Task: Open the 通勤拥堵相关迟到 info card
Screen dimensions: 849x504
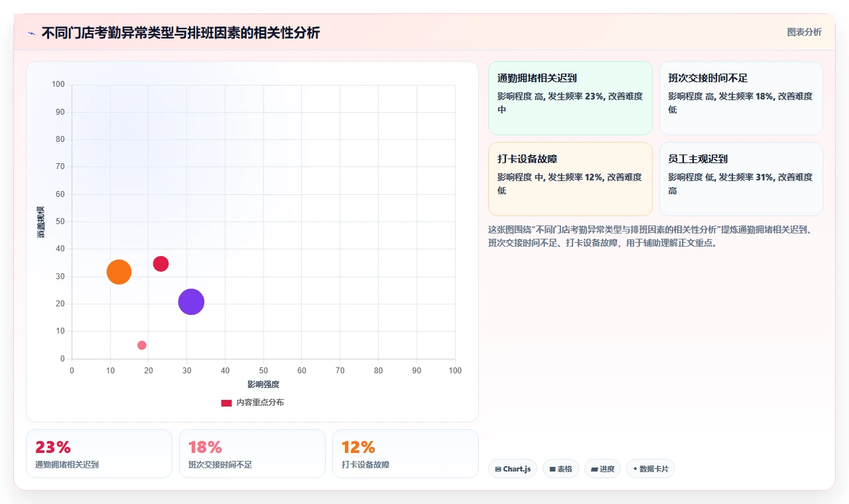Action: point(570,98)
